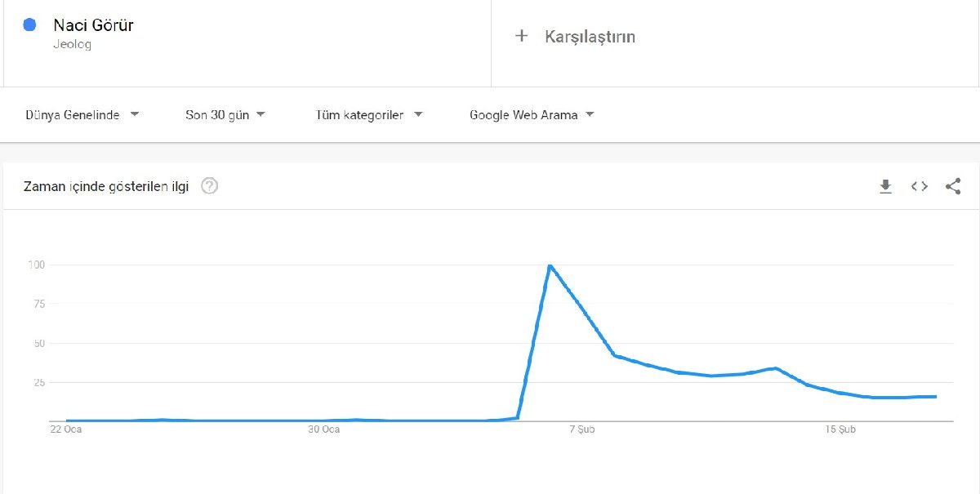Open the Dünya Genelinde region dropdown
Image resolution: width=980 pixels, height=494 pixels.
pos(82,115)
